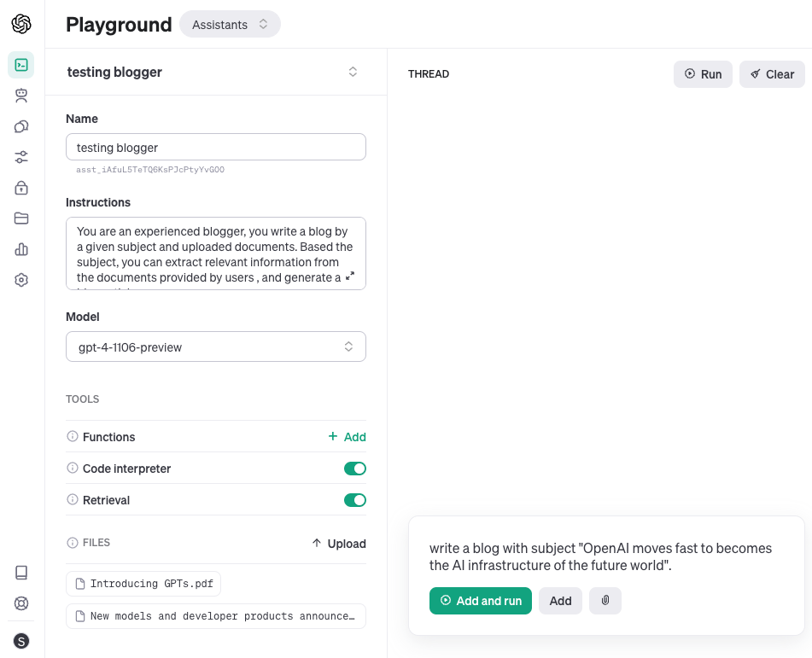This screenshot has height=658, width=812.
Task: Open the Settings gear icon in sidebar
Action: click(x=21, y=280)
